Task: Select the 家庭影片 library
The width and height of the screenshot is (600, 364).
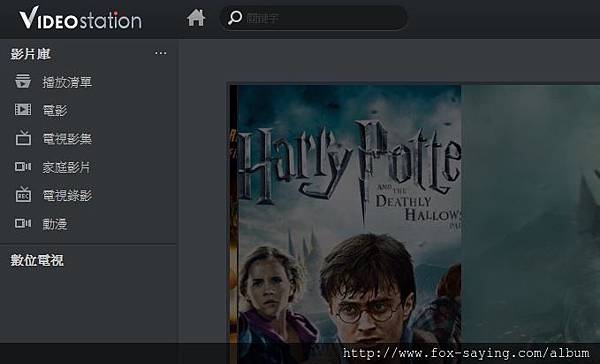Action: click(x=66, y=167)
